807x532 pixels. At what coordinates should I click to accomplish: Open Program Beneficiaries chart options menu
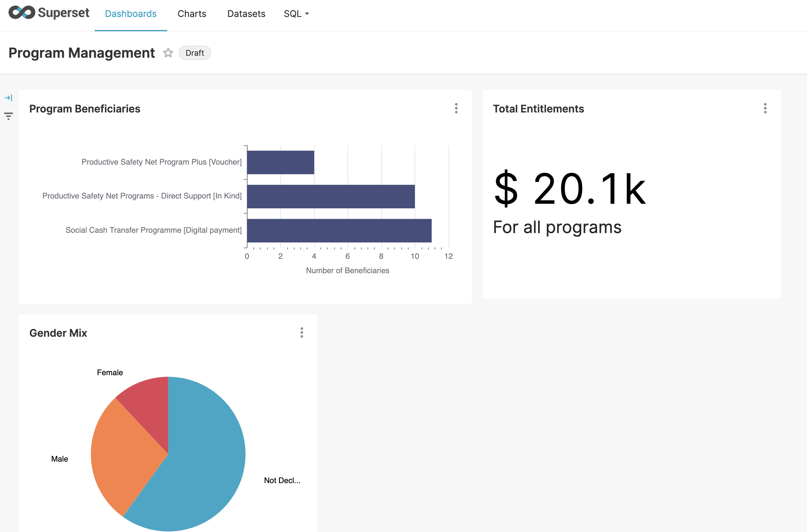coord(456,109)
